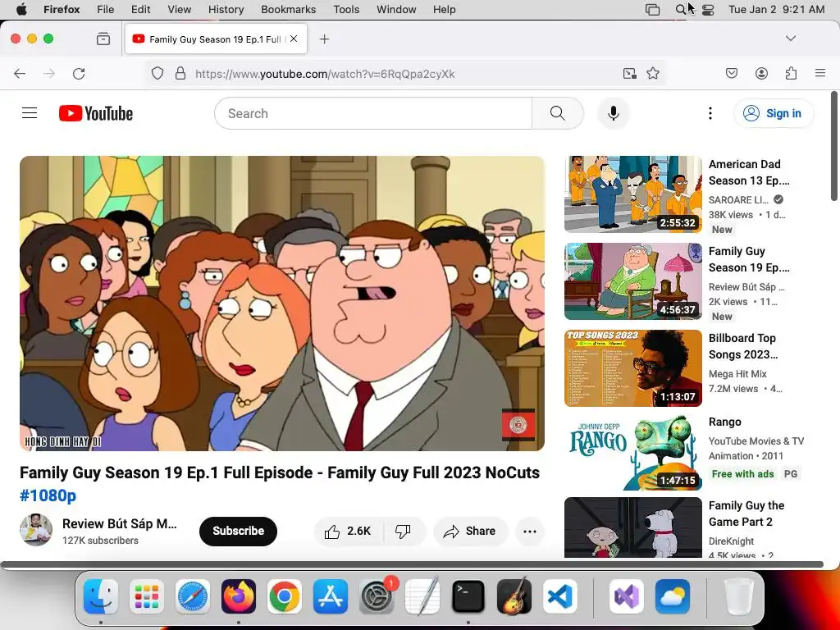Click the vertical page scrollbar
Viewport: 840px width, 630px height.
[x=833, y=146]
